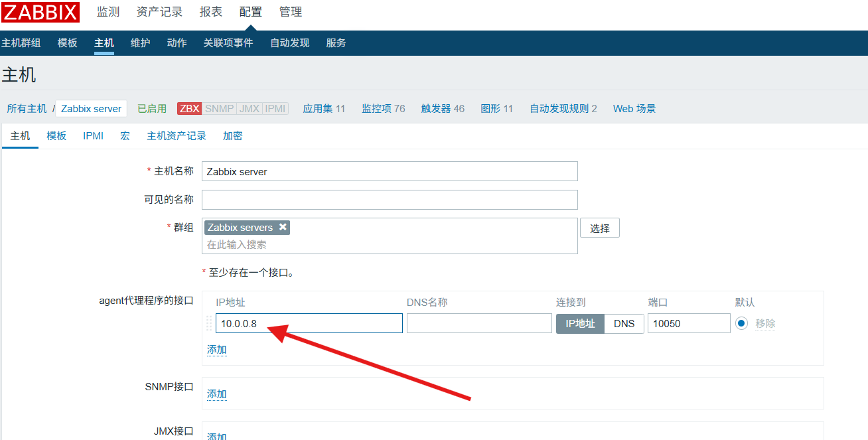The height and width of the screenshot is (440, 868).
Task: Open the 配置 top menu
Action: tap(251, 12)
